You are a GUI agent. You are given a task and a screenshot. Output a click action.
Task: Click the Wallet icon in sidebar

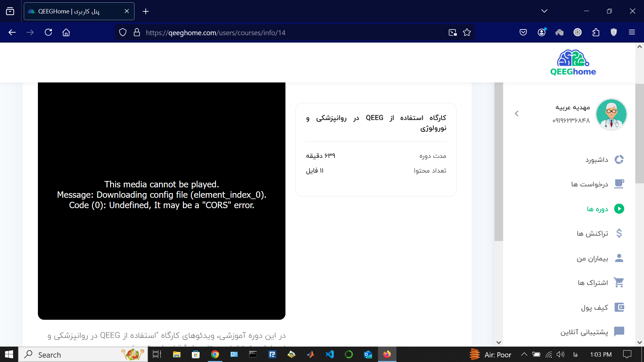coord(619,307)
